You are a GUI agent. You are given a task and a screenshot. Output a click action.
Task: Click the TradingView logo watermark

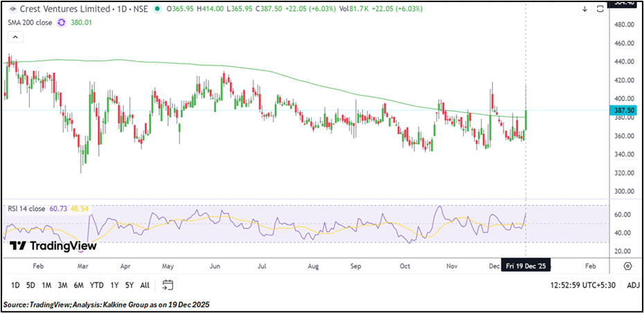coord(53,246)
